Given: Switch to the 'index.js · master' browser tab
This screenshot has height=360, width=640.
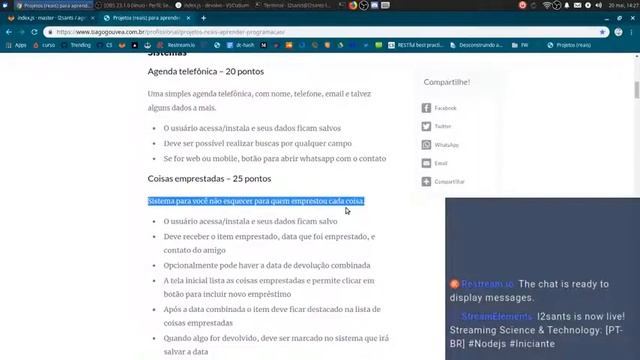Looking at the screenshot, I should [x=51, y=18].
